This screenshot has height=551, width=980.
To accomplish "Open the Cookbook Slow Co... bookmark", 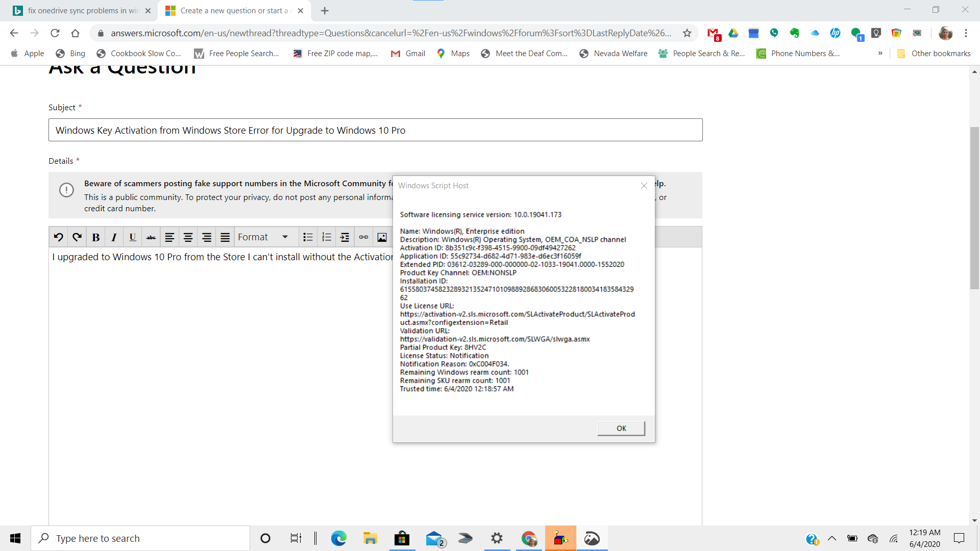I will [138, 54].
